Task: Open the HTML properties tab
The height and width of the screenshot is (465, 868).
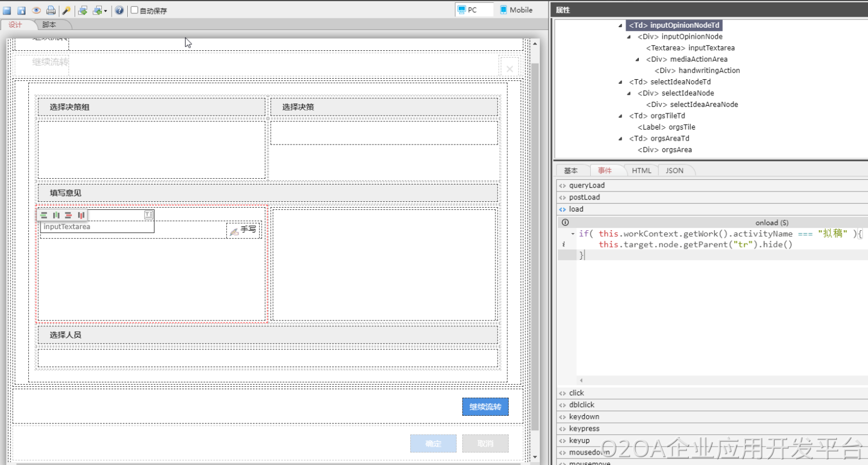Action: [641, 171]
